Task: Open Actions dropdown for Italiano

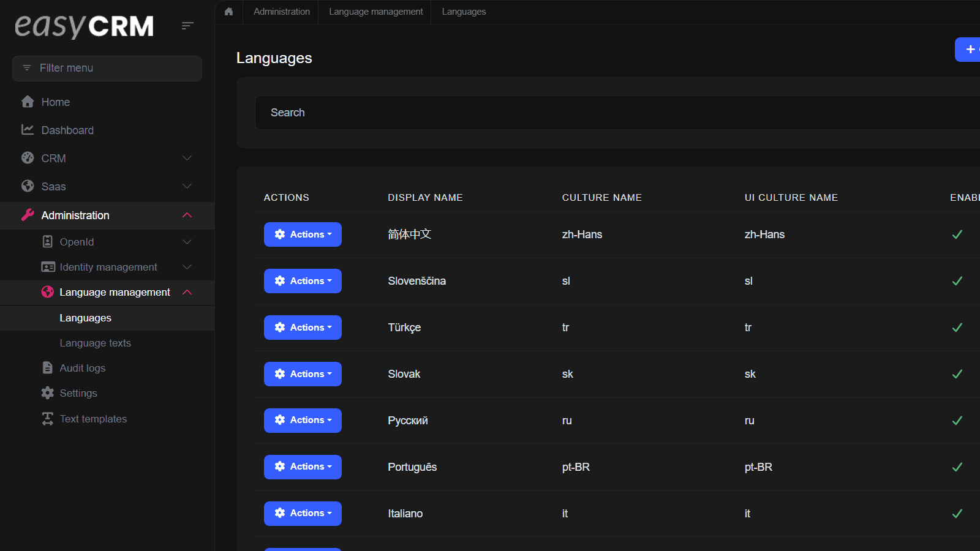Action: click(x=303, y=514)
